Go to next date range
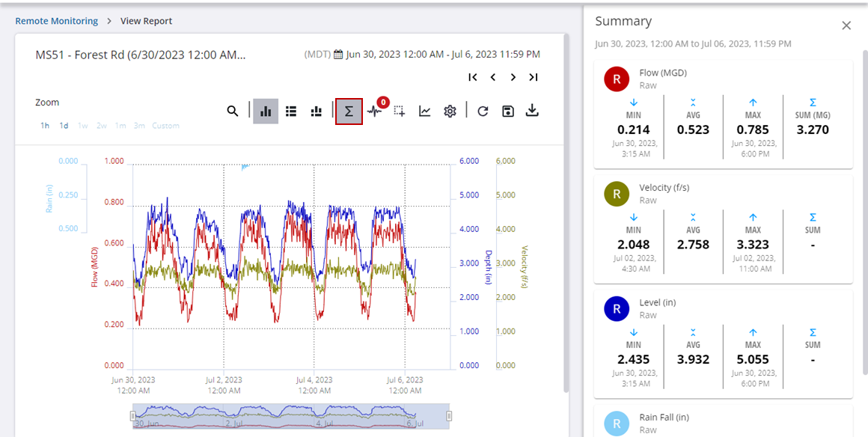The width and height of the screenshot is (868, 437). (x=513, y=77)
